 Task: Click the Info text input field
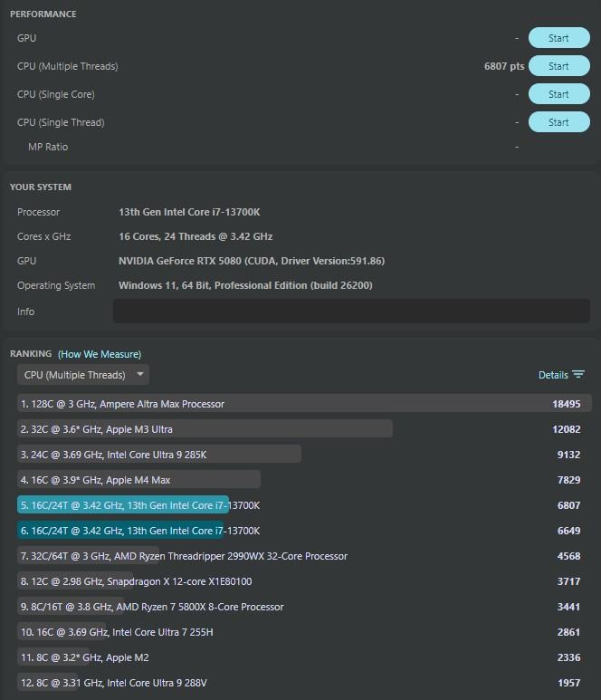coord(351,312)
